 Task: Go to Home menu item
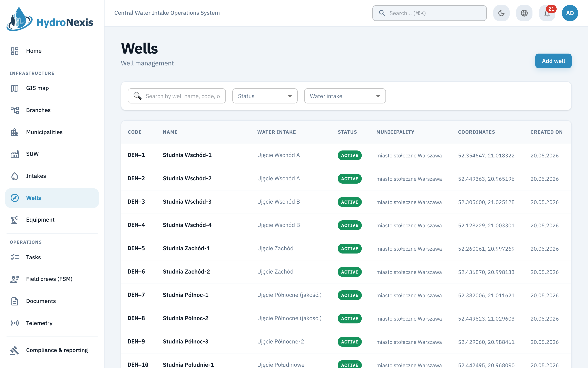[52, 51]
